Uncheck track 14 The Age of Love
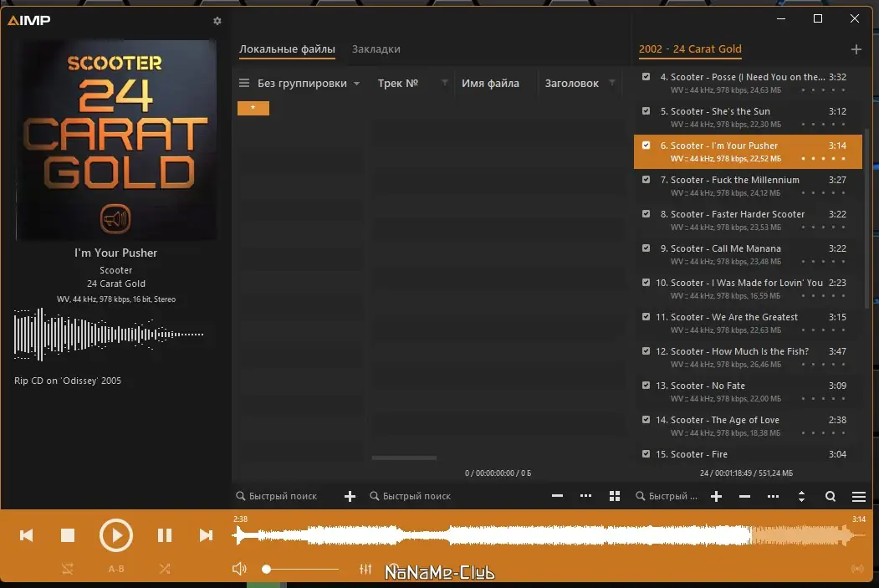 646,419
